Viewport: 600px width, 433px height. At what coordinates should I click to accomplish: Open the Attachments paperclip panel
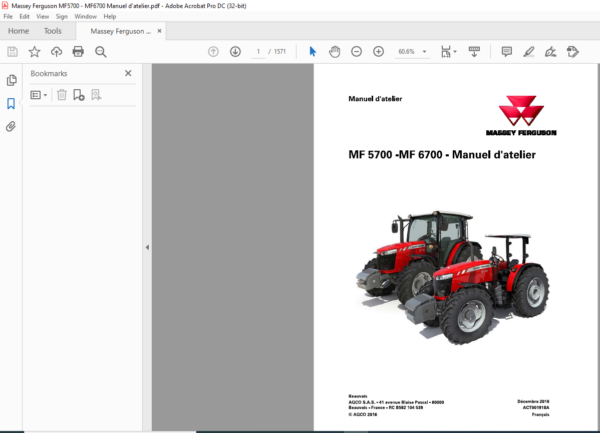click(11, 127)
